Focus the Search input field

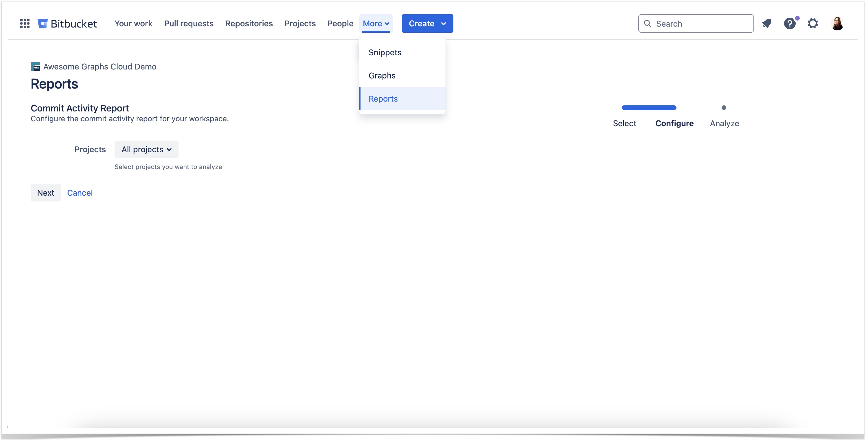pos(701,24)
